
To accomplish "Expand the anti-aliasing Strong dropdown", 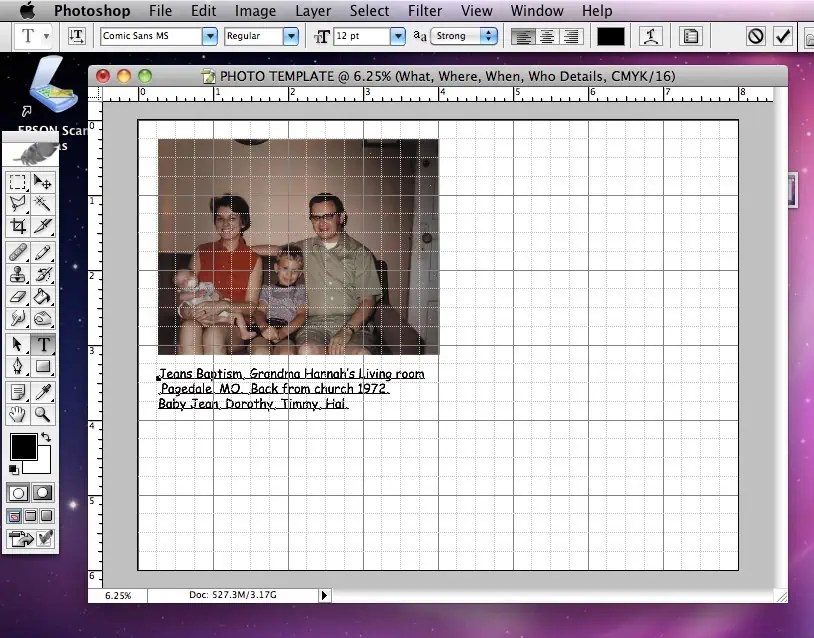I will 489,35.
